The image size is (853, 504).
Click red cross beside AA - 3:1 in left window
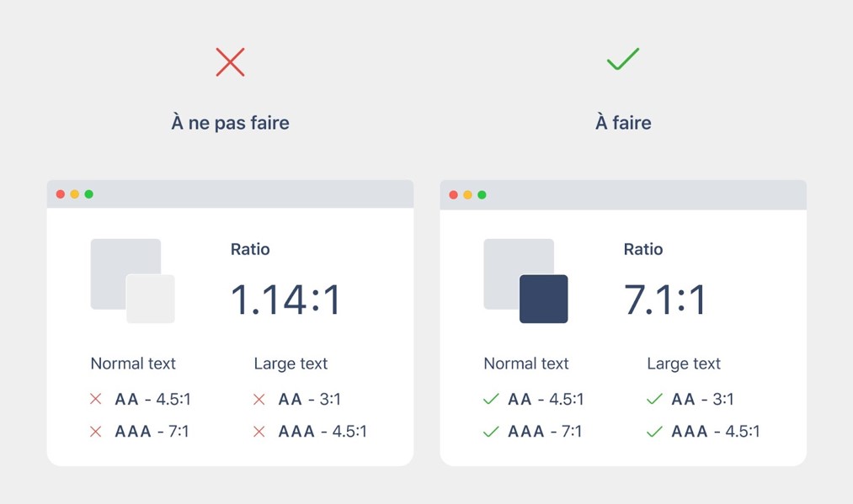click(259, 399)
